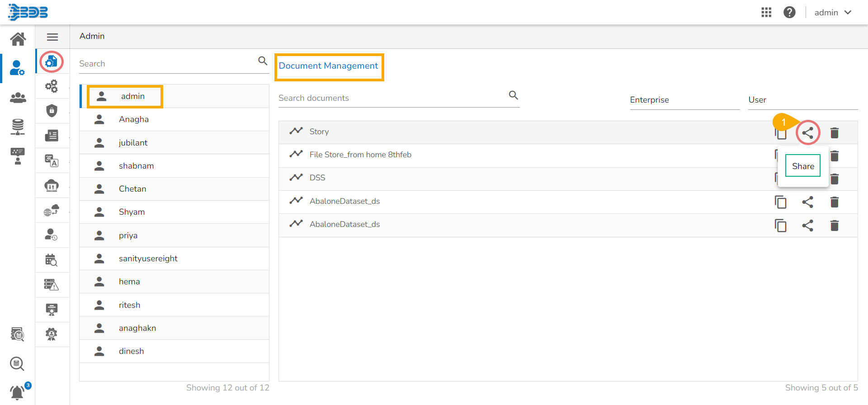This screenshot has width=868, height=405.
Task: Open the notifications bell
Action: [x=17, y=392]
